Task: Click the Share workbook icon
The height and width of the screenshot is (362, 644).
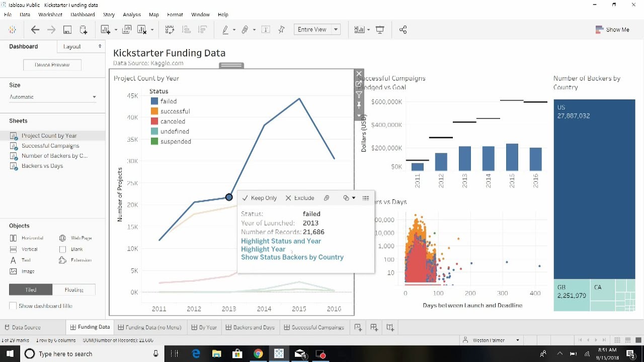Action: point(403,30)
